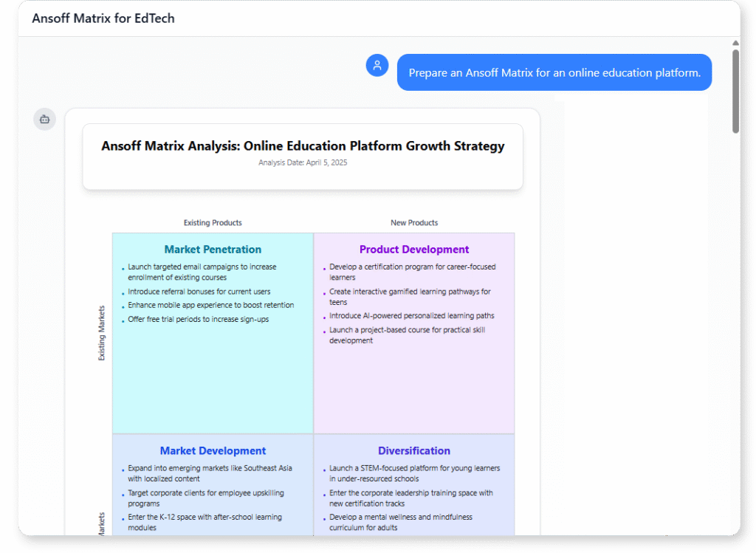Click the Prepare an Ansoff Matrix message bubble
Screen dimensions: 756x553
tap(554, 72)
